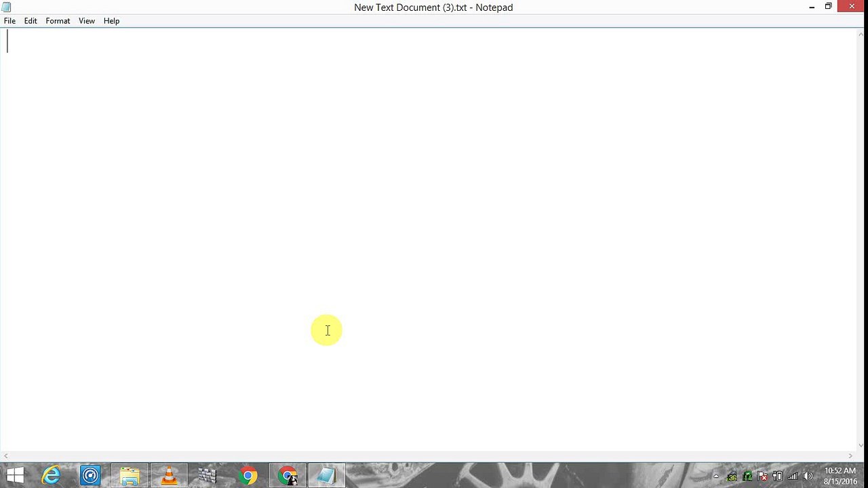Close the Notepad window
This screenshot has height=488, width=868.
click(852, 7)
